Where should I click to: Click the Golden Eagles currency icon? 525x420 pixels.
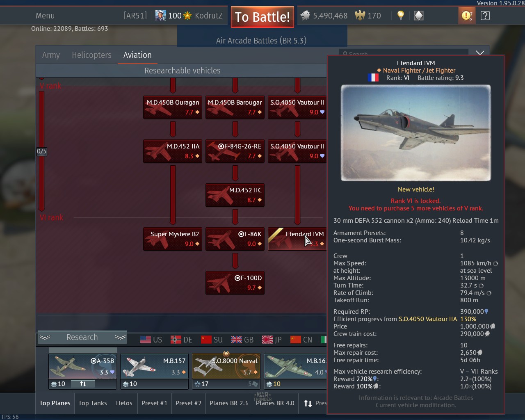pyautogui.click(x=360, y=16)
